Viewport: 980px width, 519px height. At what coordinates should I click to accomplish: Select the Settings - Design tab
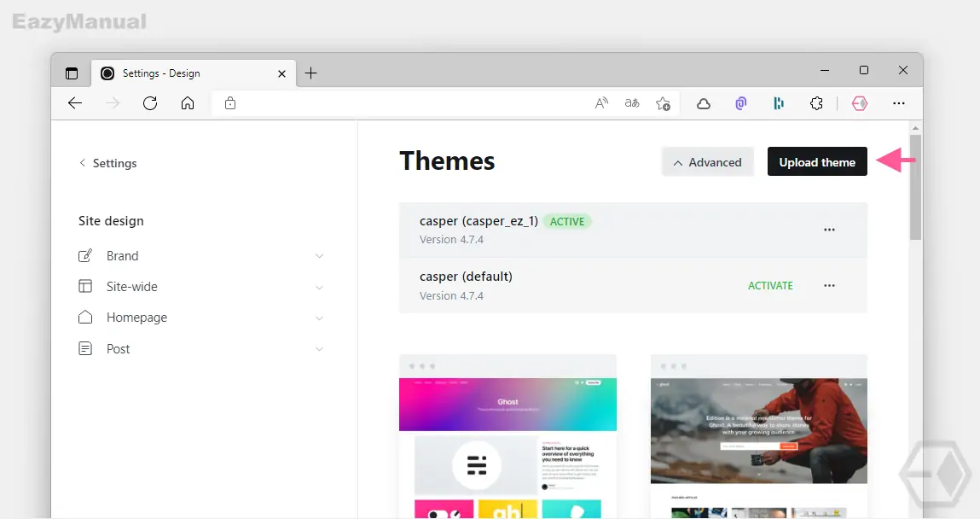pos(194,73)
